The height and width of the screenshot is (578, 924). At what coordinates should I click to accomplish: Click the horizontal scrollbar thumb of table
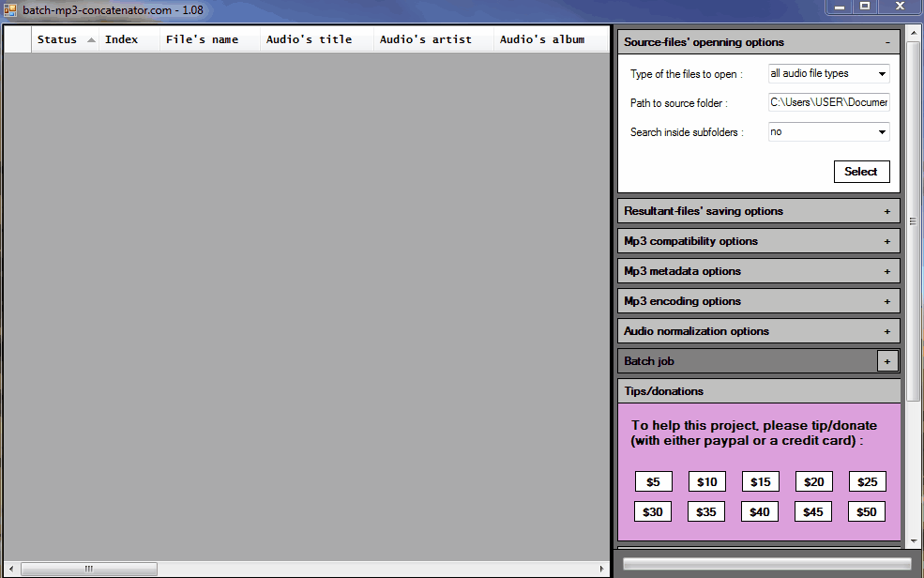coord(89,569)
